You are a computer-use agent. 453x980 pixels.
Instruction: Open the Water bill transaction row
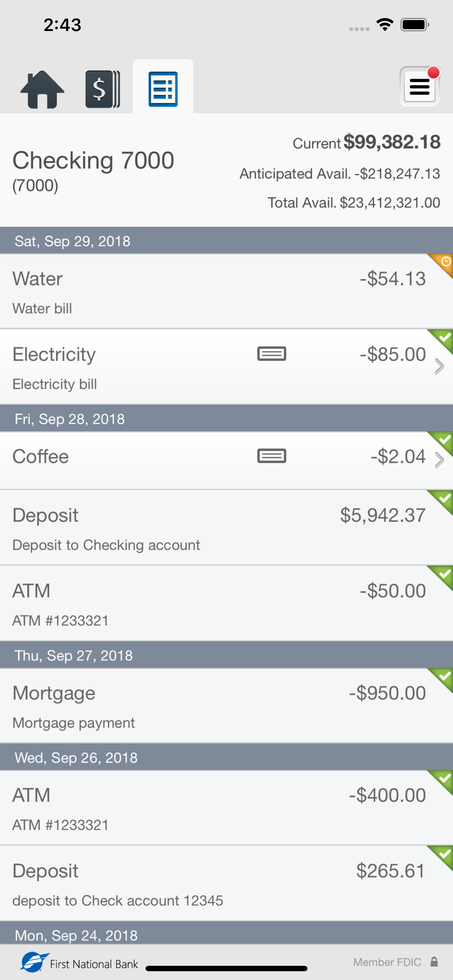pyautogui.click(x=226, y=291)
